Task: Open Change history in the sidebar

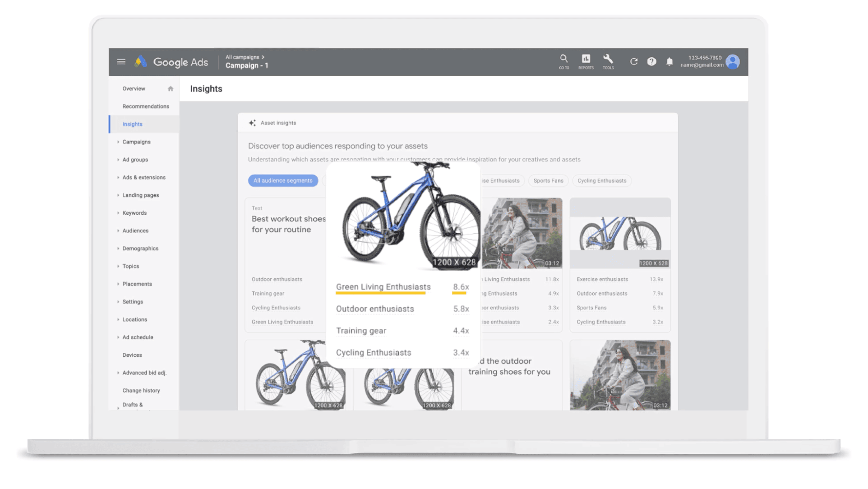Action: [141, 391]
